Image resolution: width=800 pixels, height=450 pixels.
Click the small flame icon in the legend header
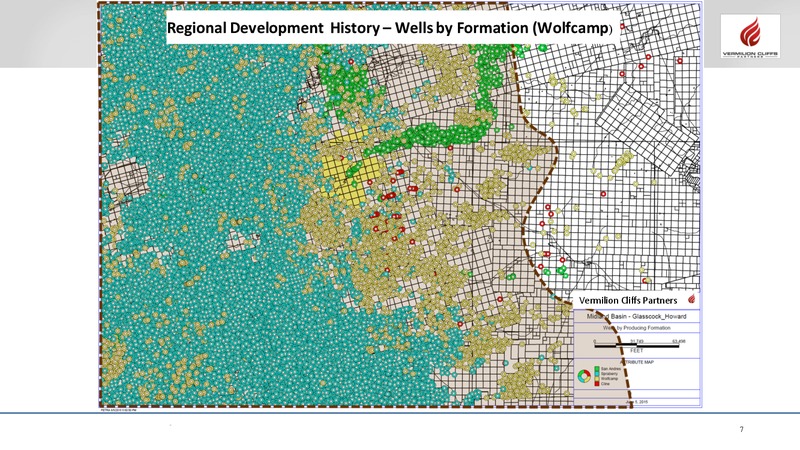[x=691, y=299]
